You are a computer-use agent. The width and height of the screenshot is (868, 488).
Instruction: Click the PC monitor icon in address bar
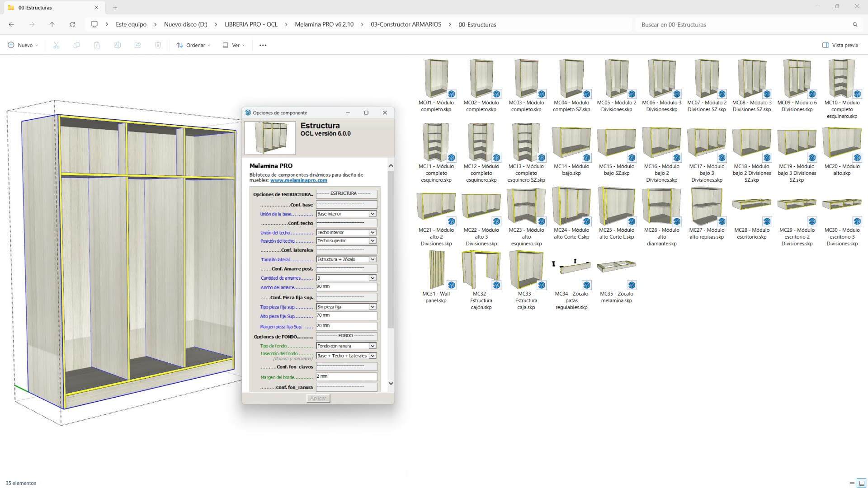(x=94, y=24)
